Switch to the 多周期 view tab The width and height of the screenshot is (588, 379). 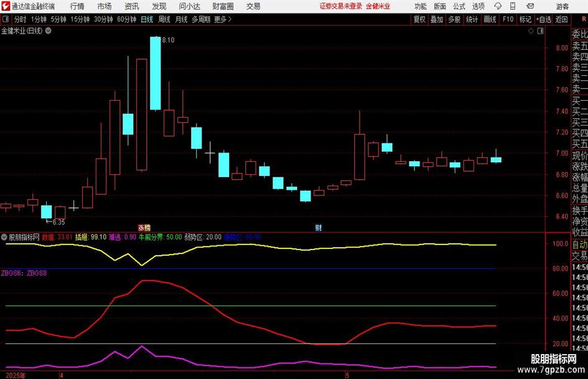tap(201, 19)
